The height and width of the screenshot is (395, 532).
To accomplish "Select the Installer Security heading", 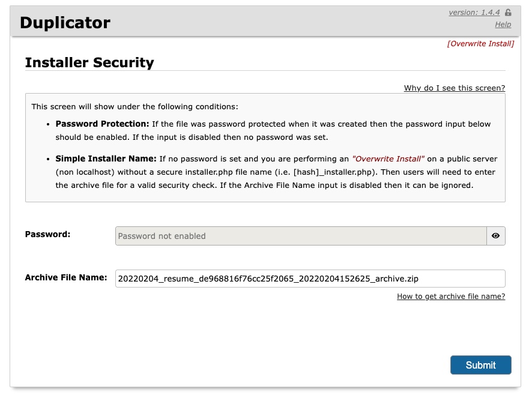I will tap(89, 62).
